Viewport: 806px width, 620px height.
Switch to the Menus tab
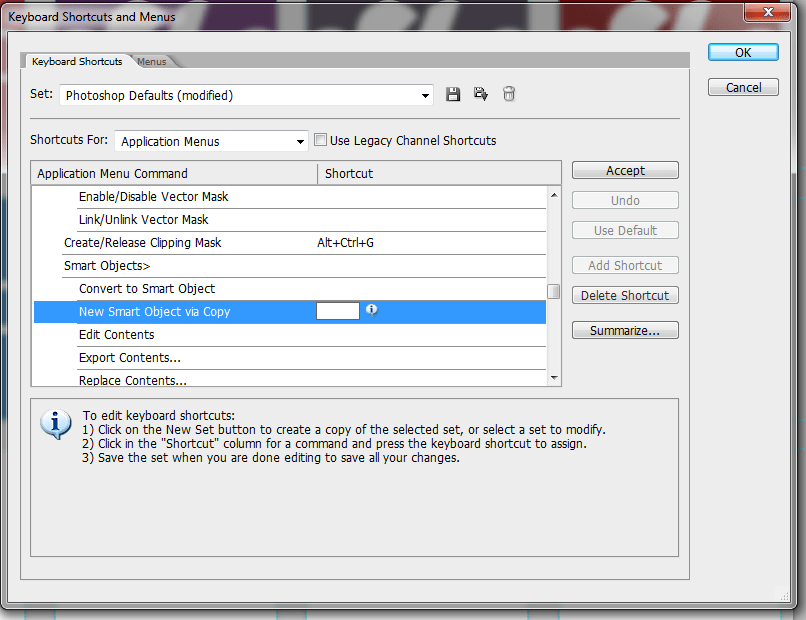(x=152, y=60)
